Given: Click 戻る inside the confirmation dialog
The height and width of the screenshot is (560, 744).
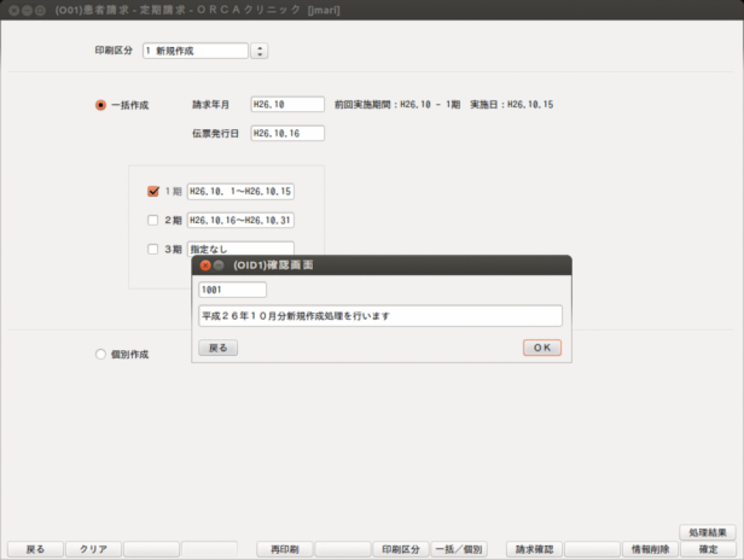Looking at the screenshot, I should pos(218,348).
